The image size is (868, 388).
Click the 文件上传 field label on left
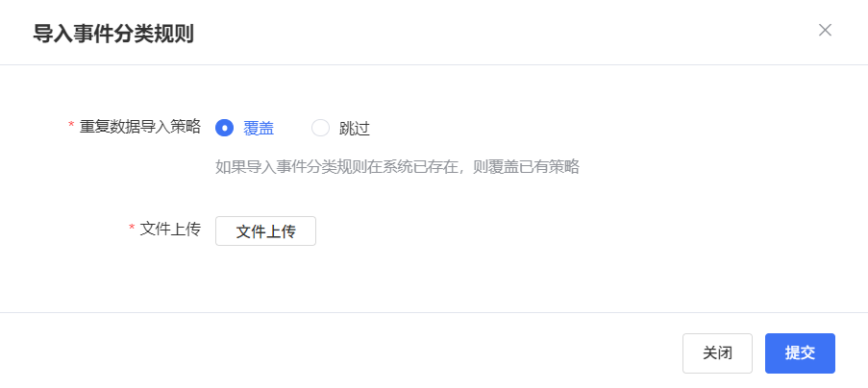tap(170, 229)
